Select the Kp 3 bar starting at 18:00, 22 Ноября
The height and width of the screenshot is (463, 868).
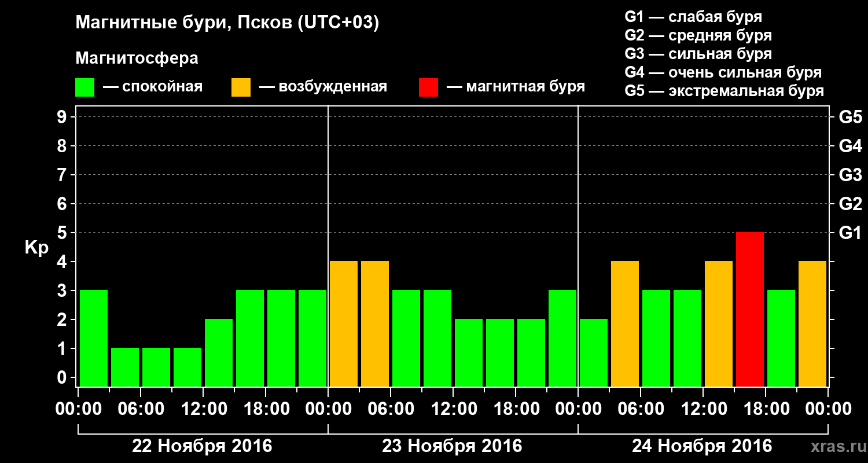tap(281, 338)
